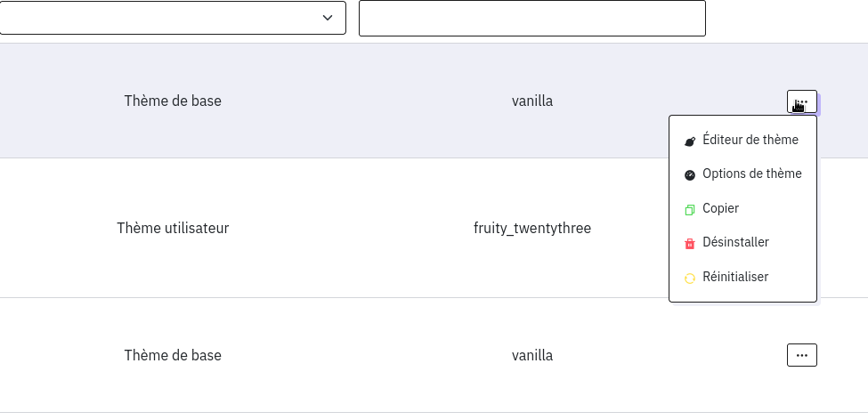
Task: Click vanilla in the highlighted top row
Action: point(532,101)
